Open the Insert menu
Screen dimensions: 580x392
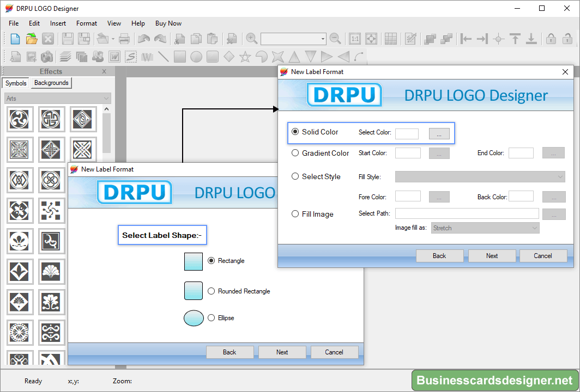point(58,23)
